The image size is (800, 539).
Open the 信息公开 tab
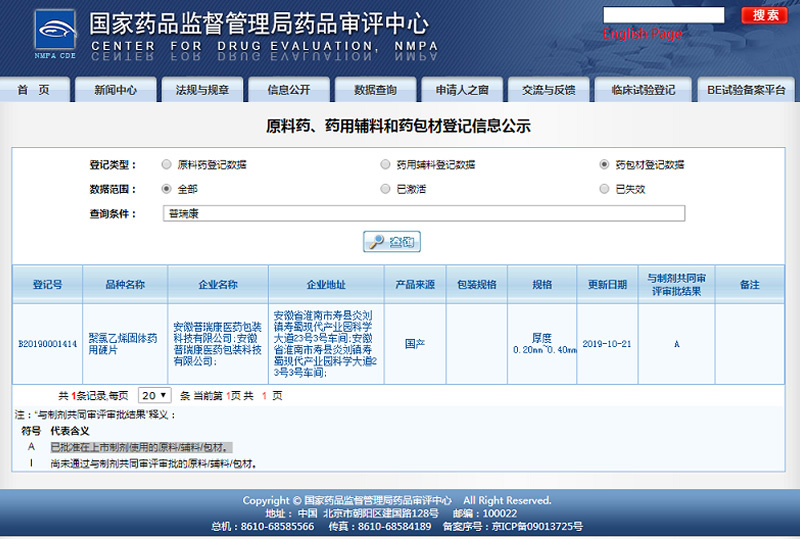click(289, 90)
